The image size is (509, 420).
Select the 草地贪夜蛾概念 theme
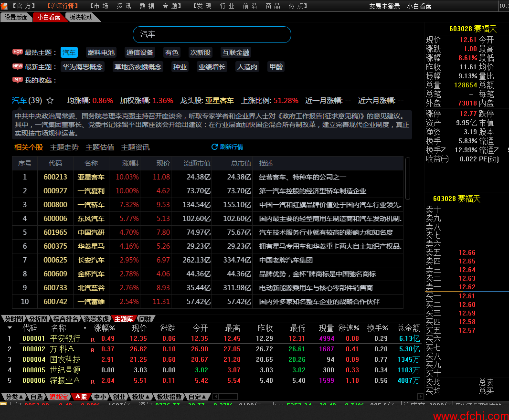(x=138, y=66)
